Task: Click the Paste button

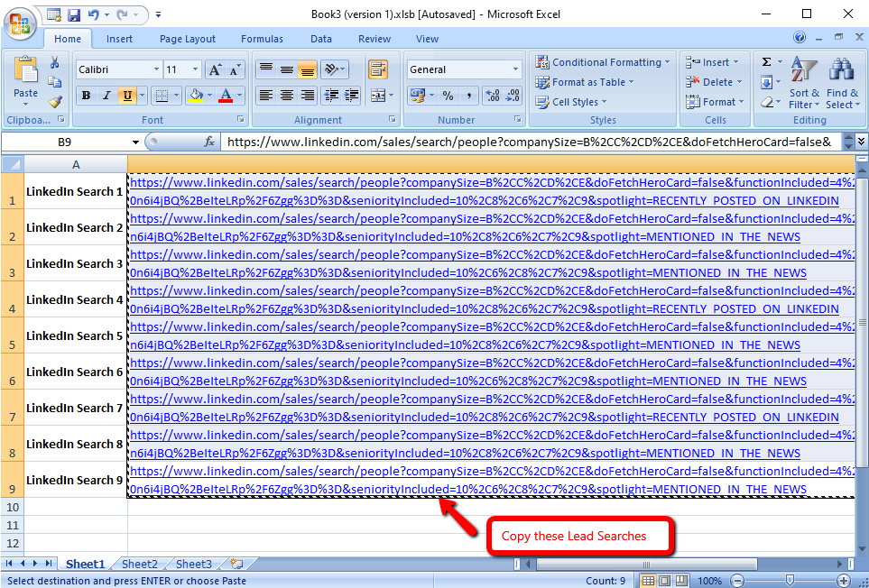Action: click(x=26, y=82)
